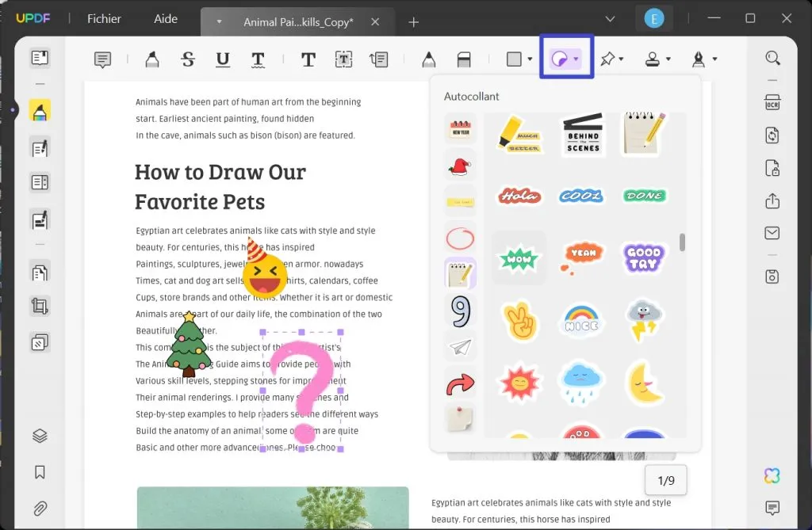
Task: Run OCR text recognition from right sidebar
Action: tap(772, 102)
